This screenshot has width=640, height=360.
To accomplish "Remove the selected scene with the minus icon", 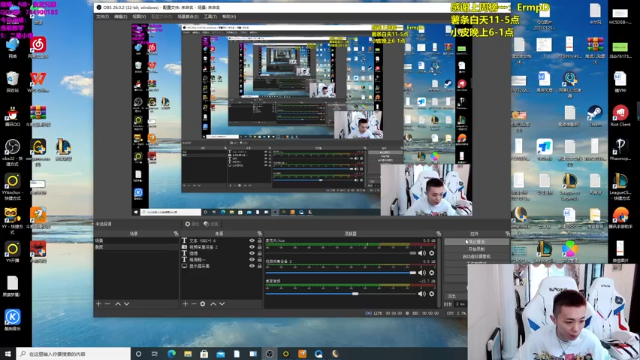I will 107,304.
